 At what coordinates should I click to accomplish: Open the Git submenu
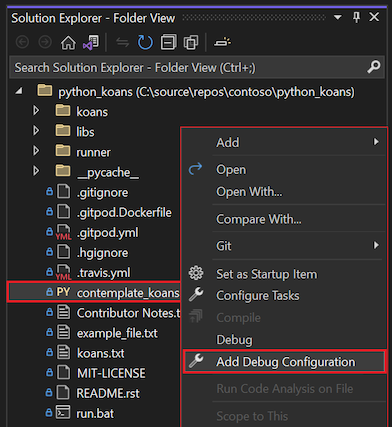click(x=283, y=246)
